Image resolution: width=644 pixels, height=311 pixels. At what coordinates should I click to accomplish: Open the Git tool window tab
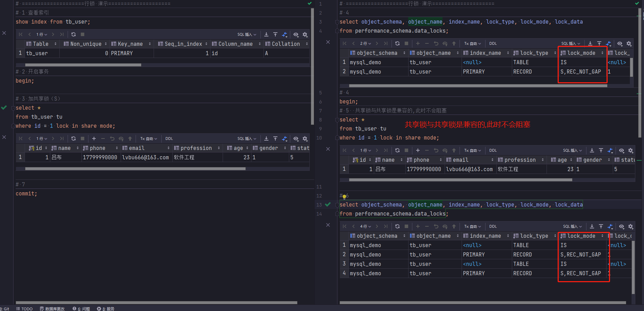pyautogui.click(x=5, y=309)
